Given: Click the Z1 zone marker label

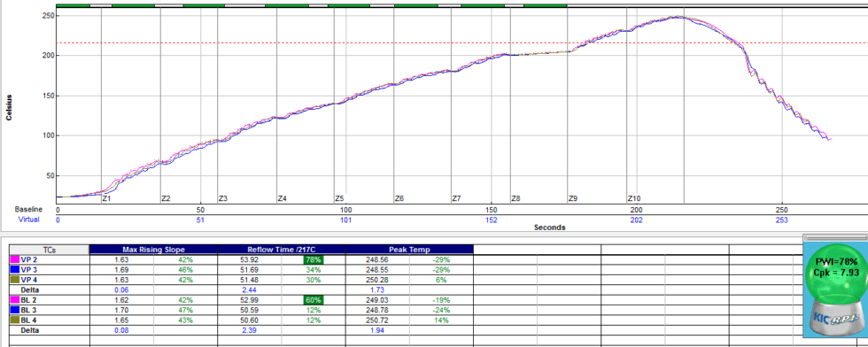Looking at the screenshot, I should [107, 198].
